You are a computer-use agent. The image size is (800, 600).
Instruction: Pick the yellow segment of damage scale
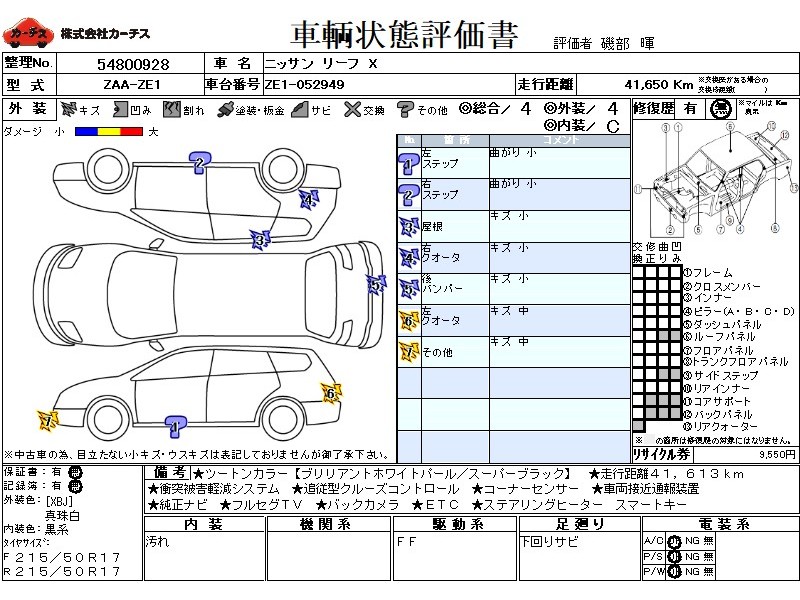[x=109, y=132]
